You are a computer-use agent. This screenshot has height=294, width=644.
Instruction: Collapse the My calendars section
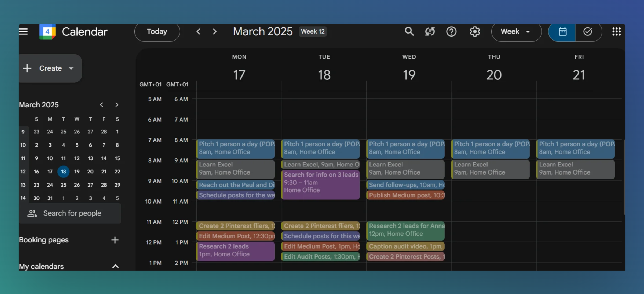115,266
